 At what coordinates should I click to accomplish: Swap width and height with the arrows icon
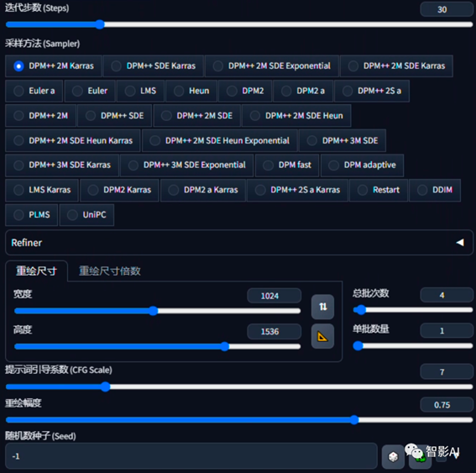click(322, 307)
